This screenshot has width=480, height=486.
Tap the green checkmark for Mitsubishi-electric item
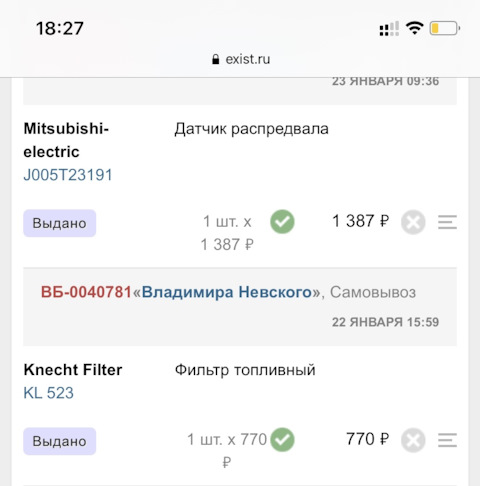click(282, 222)
